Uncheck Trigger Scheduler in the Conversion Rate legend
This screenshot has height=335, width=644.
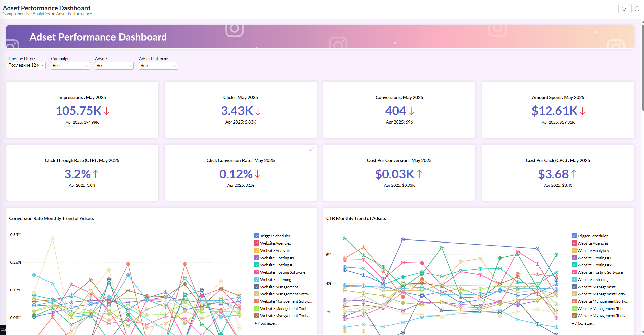(257, 236)
